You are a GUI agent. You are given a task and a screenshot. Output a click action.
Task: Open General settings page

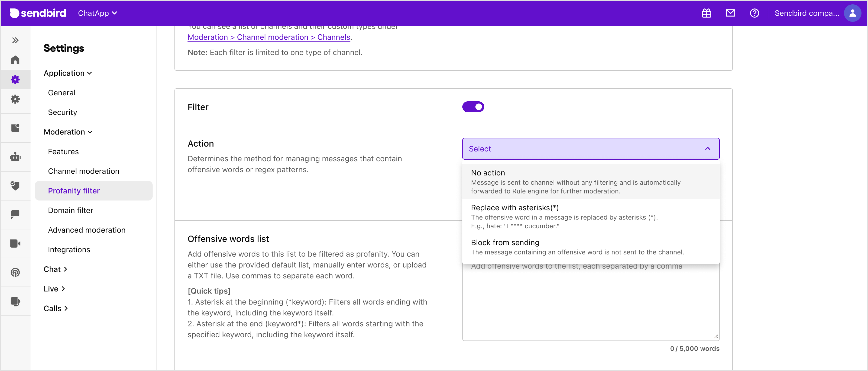(62, 93)
